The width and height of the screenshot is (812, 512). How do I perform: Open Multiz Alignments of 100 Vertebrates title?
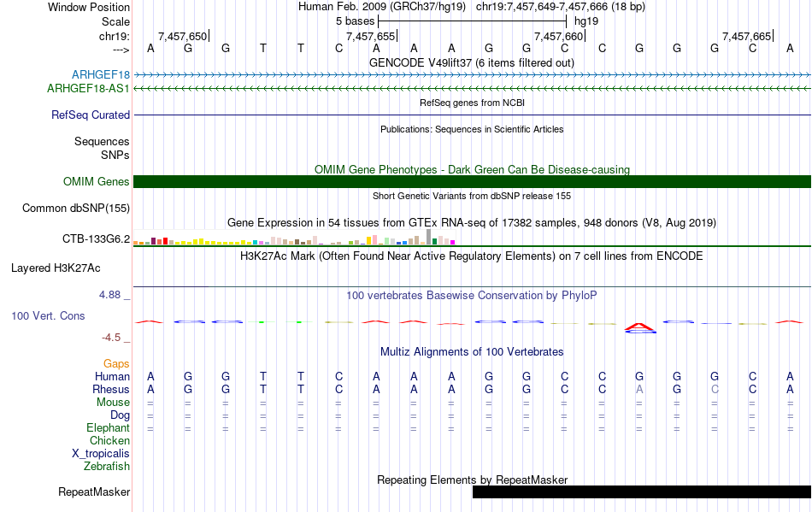[x=472, y=351]
